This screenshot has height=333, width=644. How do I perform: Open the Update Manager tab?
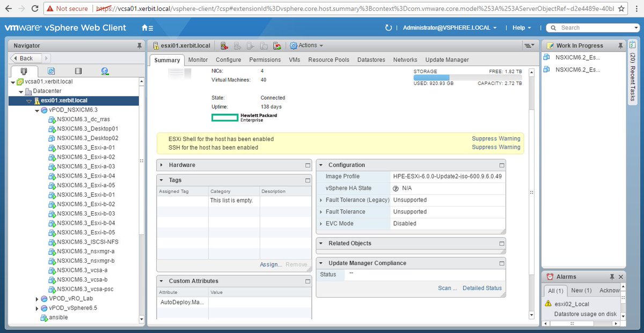point(447,60)
